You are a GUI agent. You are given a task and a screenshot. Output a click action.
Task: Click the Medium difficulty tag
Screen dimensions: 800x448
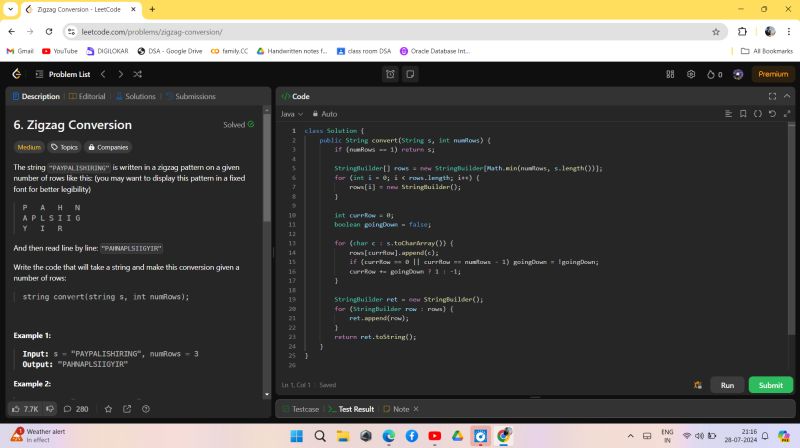pos(29,147)
